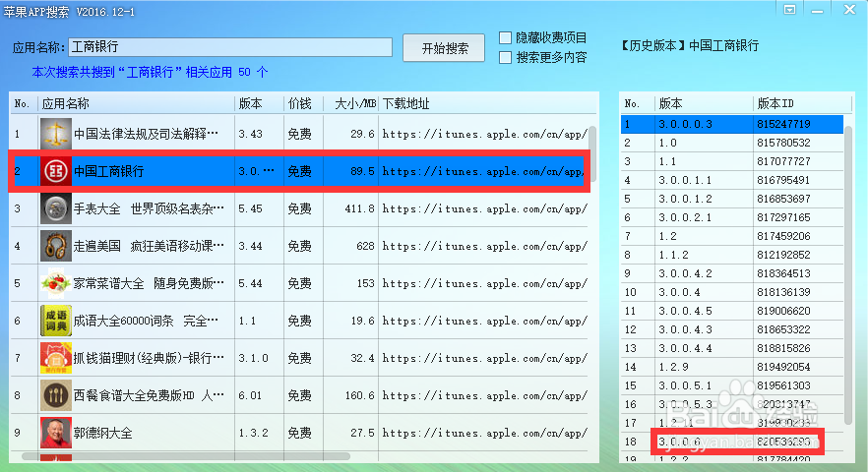This screenshot has width=868, height=472.
Task: Select history version 3.0.0.6 row
Action: (x=732, y=442)
